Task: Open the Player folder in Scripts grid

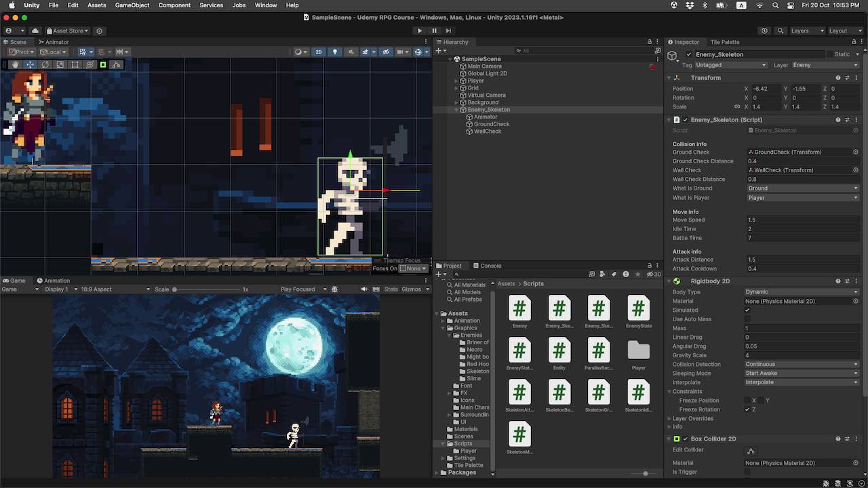Action: point(638,354)
